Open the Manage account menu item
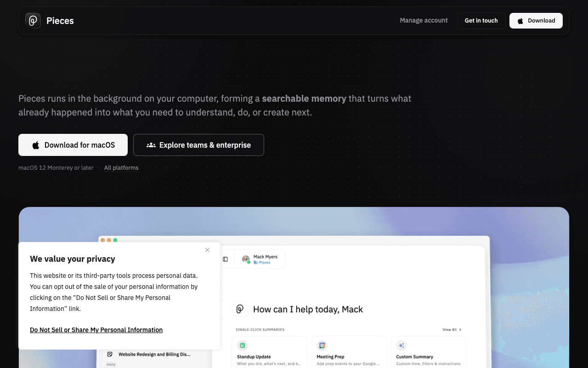Screen dimensions: 588x368 tap(424, 21)
